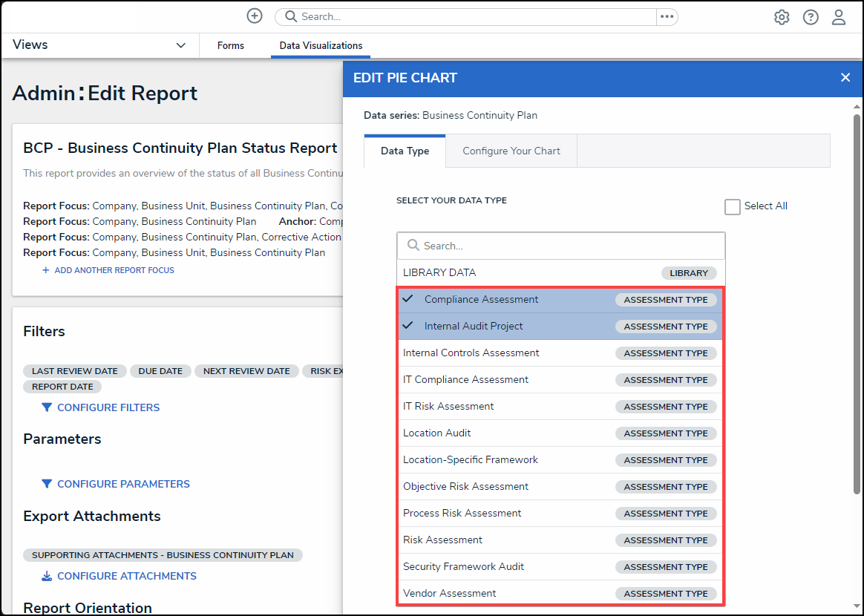Check the Select All checkbox
The image size is (864, 616).
coord(733,207)
